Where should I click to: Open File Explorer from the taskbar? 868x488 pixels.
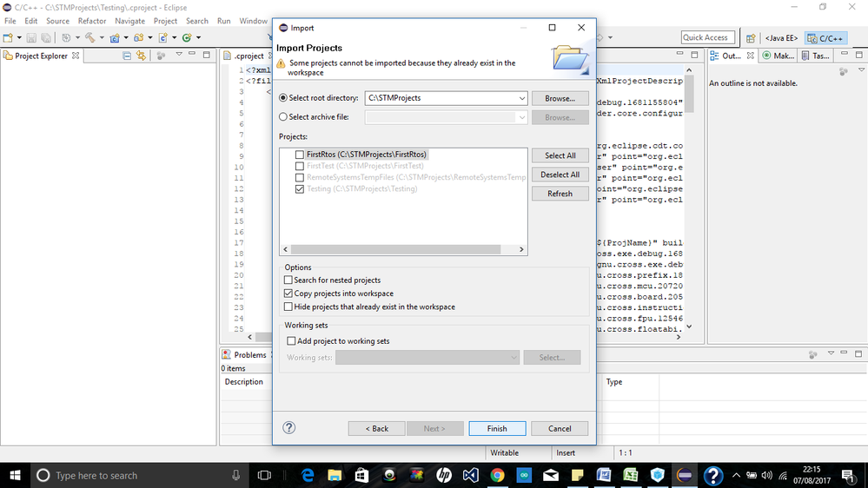(335, 475)
